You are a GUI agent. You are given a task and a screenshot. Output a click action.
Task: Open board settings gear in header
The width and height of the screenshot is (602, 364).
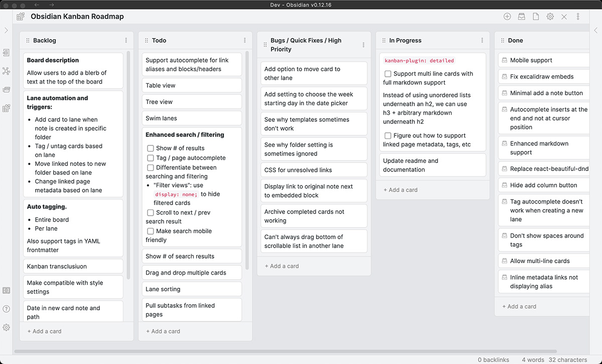click(x=550, y=17)
